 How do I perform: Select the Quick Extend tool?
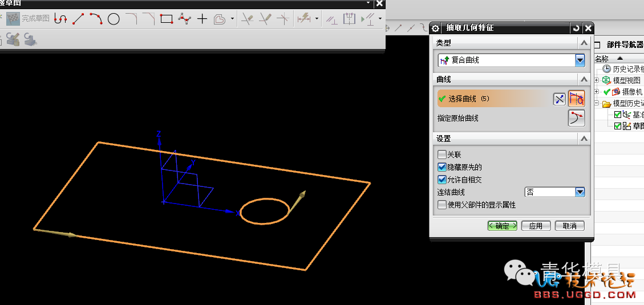(x=265, y=19)
